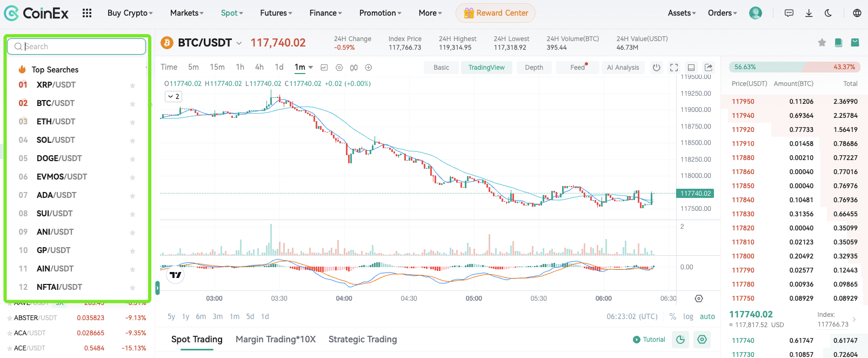
Task: Star ADA/USDT in Top Searches
Action: coord(132,196)
